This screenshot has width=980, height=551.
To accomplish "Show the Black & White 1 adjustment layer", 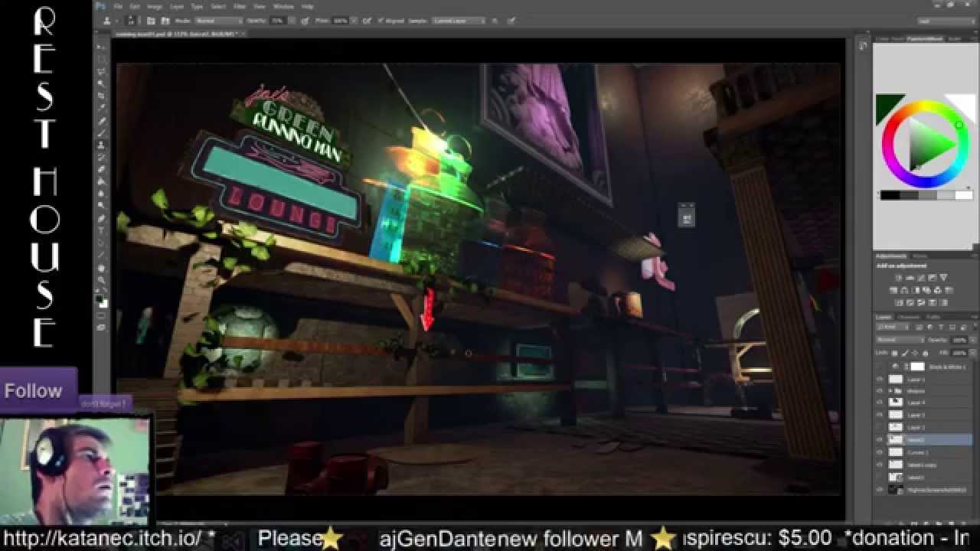I will [x=879, y=366].
